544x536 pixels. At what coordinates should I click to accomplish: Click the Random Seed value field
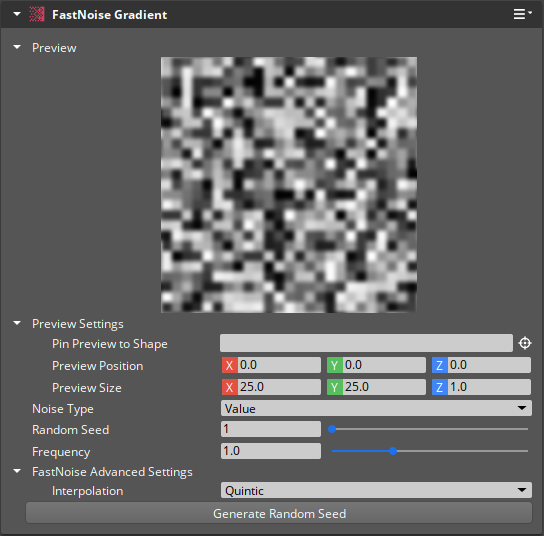(271, 429)
